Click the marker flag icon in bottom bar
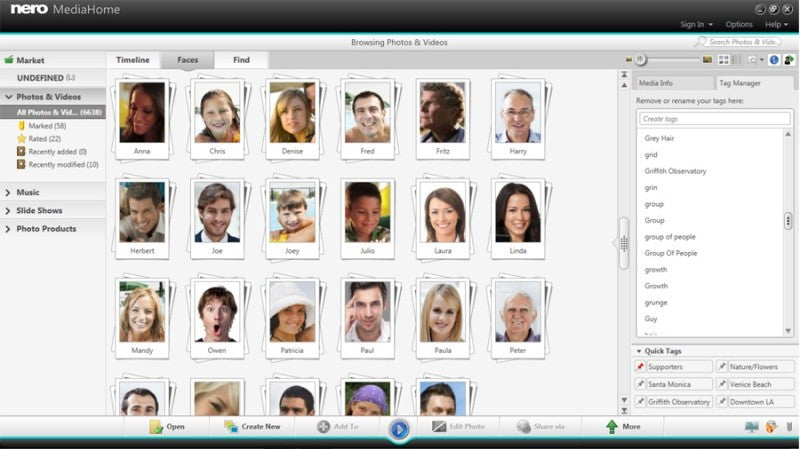This screenshot has height=449, width=800. click(x=789, y=427)
